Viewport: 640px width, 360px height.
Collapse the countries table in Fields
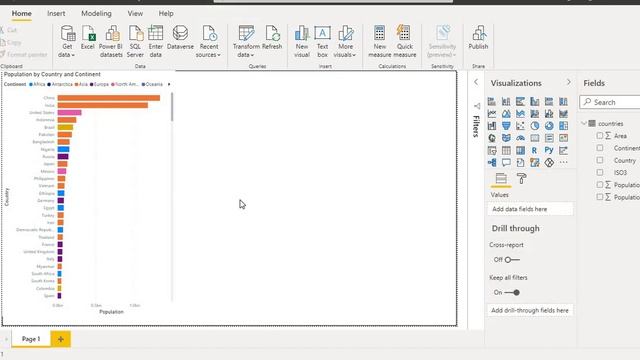click(x=584, y=123)
